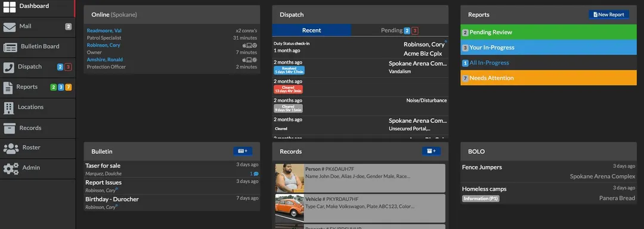Screen dimensions: 644x229
Task: Click the Locations building icon
Action: pyautogui.click(x=8, y=107)
